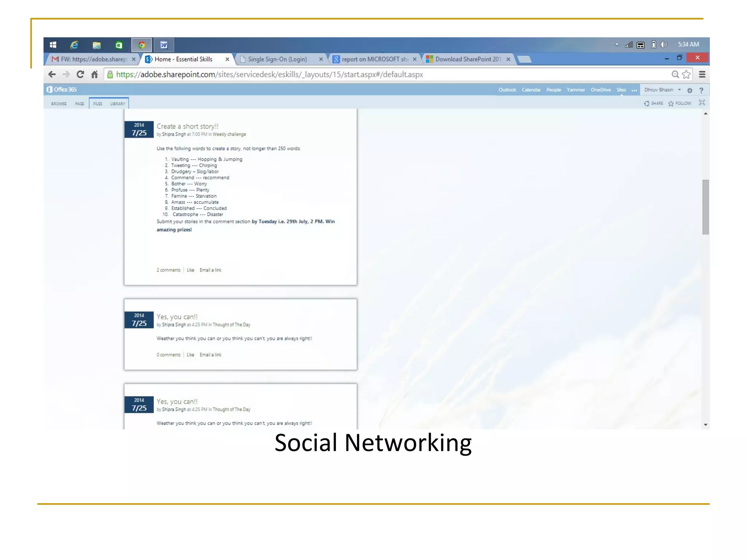Image resolution: width=747 pixels, height=560 pixels.
Task: Open People in the Office 365 bar
Action: [554, 90]
